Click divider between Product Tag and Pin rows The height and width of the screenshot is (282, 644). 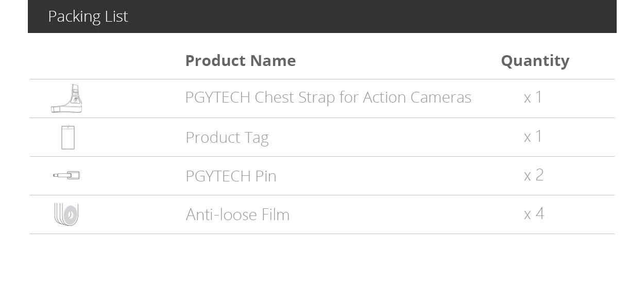(x=322, y=156)
